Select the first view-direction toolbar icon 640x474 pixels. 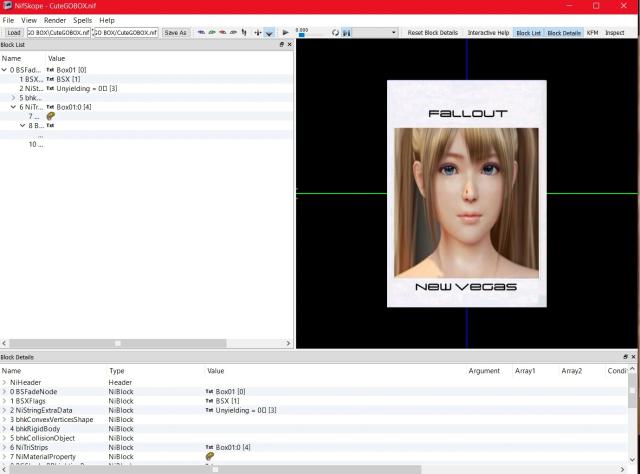click(x=201, y=32)
